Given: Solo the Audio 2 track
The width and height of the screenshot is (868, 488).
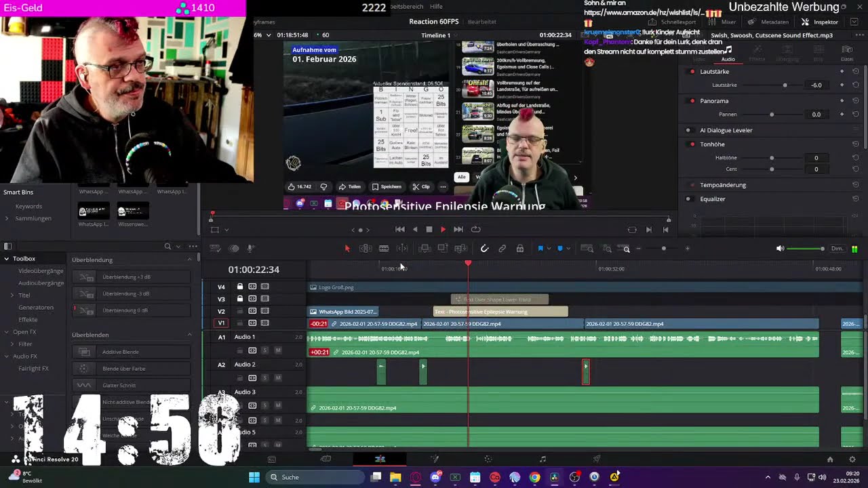Looking at the screenshot, I should pos(264,378).
